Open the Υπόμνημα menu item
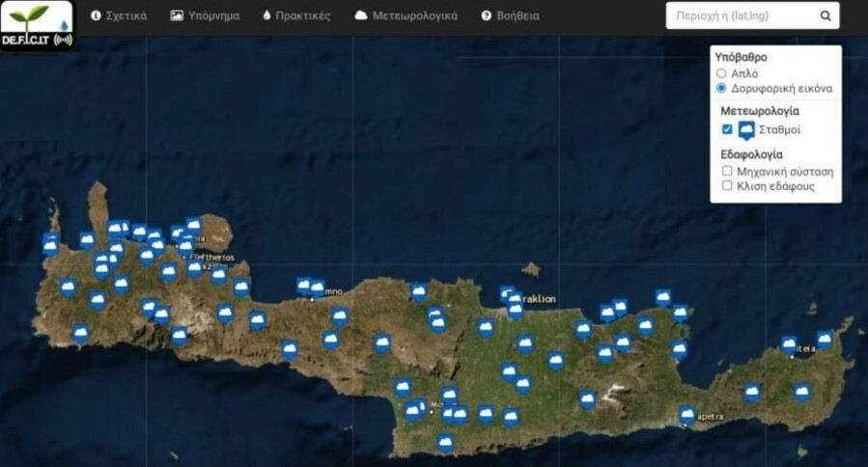 point(205,15)
